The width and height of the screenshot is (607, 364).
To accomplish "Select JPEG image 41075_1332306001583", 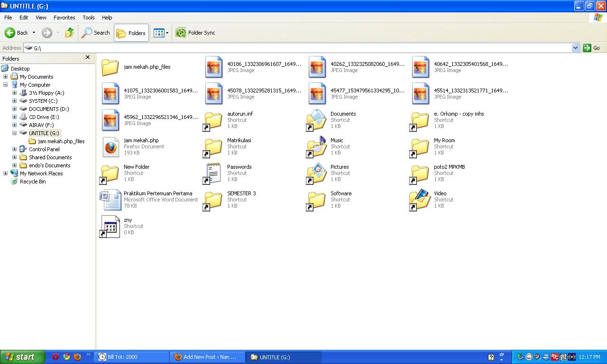I will [x=110, y=93].
